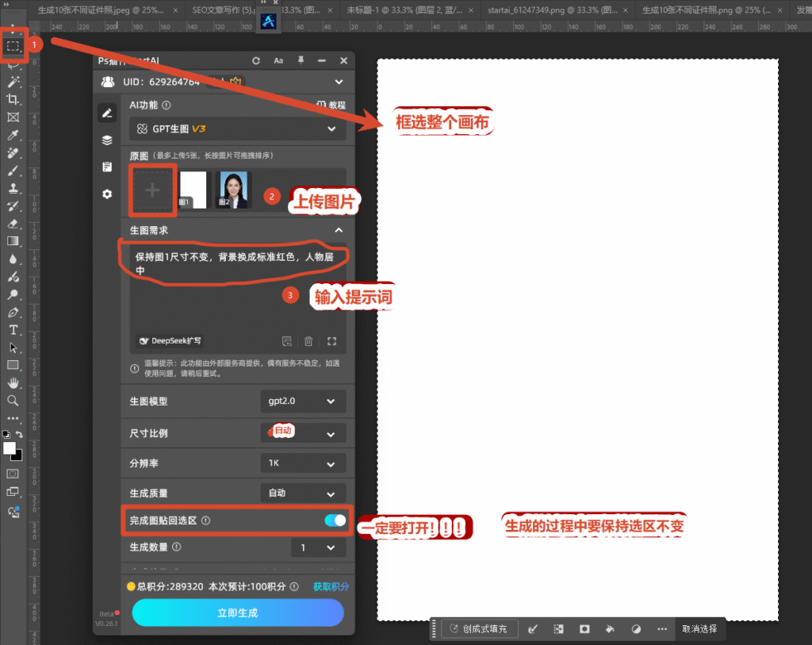Close the startai_61247349.png tab
This screenshot has height=645, width=812.
pyautogui.click(x=626, y=10)
